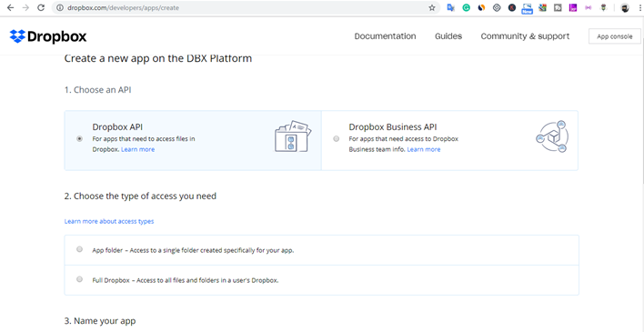
Task: Click the browser forward arrow
Action: [x=25, y=8]
